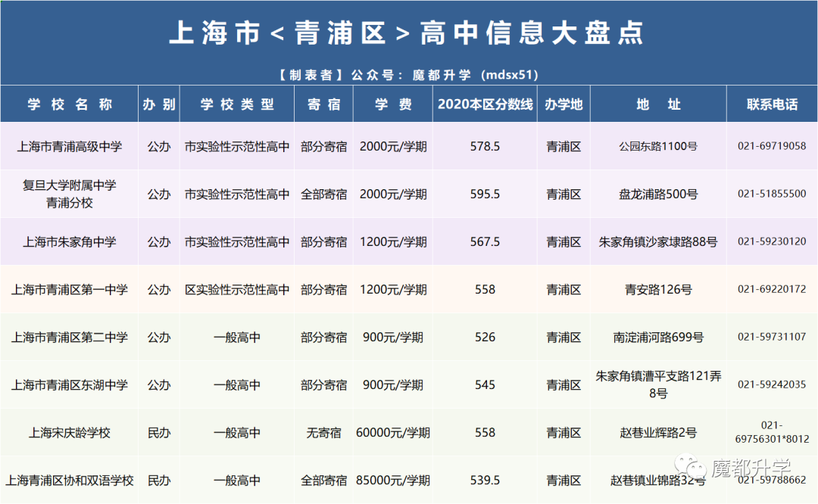Click school name 上海市青浦区第二中学
The width and height of the screenshot is (818, 504).
coord(70,338)
